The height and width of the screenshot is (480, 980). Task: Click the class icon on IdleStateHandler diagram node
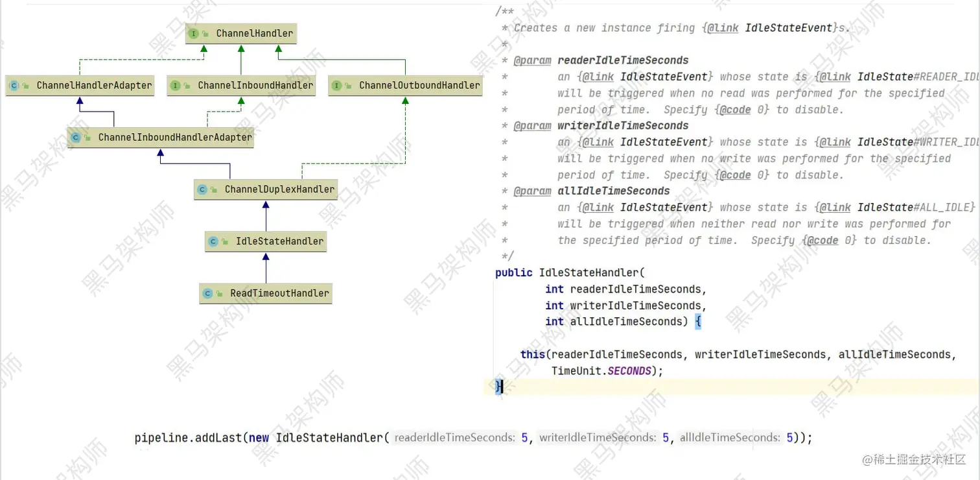(x=213, y=241)
